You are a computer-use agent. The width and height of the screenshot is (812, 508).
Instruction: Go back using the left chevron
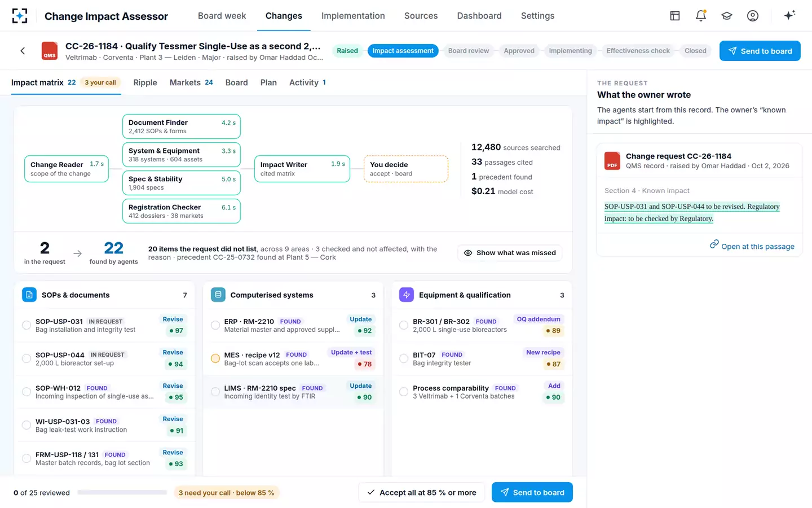coord(23,51)
